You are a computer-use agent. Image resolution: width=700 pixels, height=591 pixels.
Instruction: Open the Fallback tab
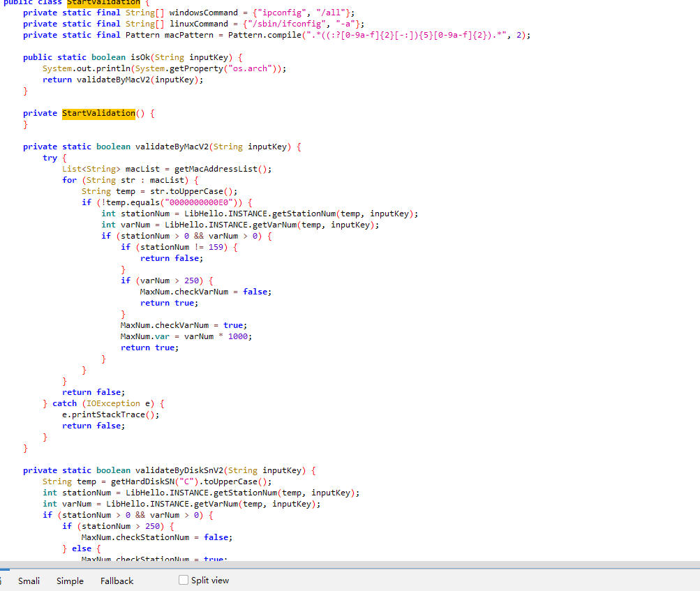point(117,581)
